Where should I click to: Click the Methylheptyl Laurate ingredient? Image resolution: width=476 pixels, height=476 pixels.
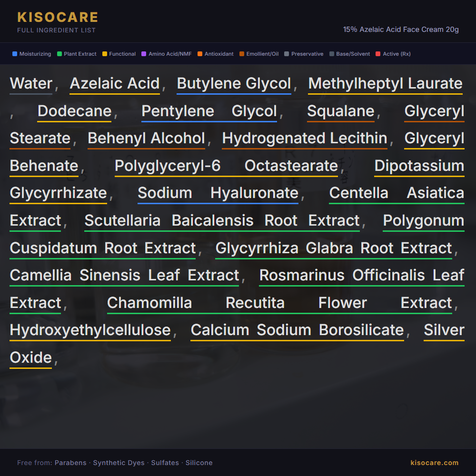click(x=385, y=84)
